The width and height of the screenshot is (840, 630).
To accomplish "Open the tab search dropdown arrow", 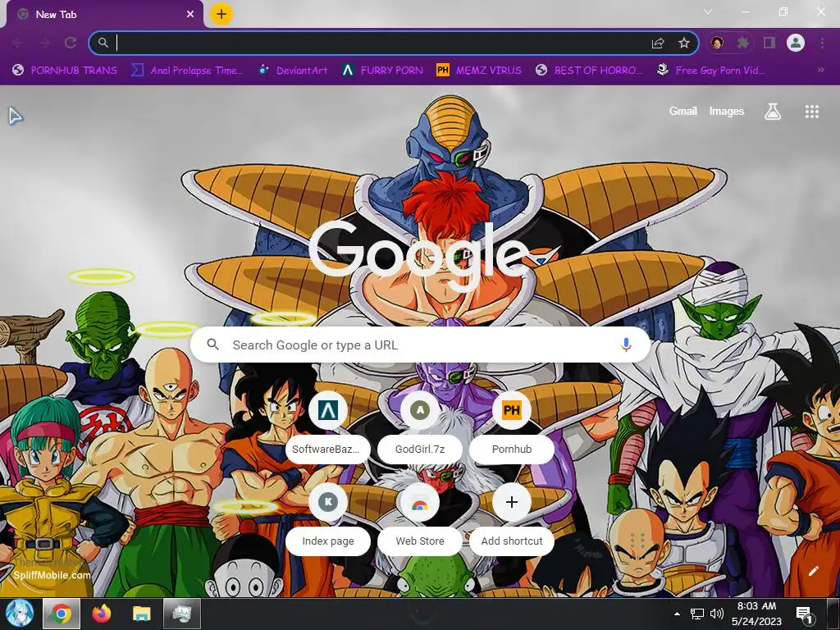I will pyautogui.click(x=708, y=11).
